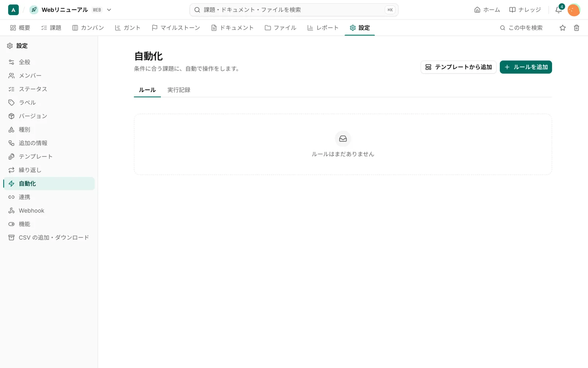
Task: Open CSV の追加・ダウンロード in the sidebar
Action: coord(49,237)
